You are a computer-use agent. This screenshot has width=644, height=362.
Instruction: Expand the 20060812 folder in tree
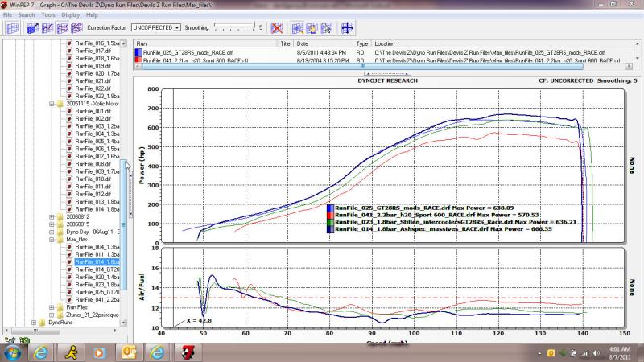52,216
